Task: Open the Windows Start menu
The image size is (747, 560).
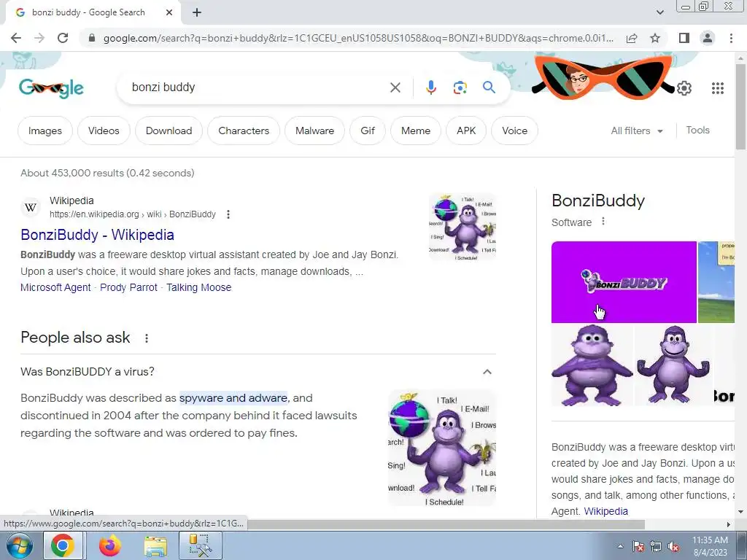Action: [x=19, y=545]
